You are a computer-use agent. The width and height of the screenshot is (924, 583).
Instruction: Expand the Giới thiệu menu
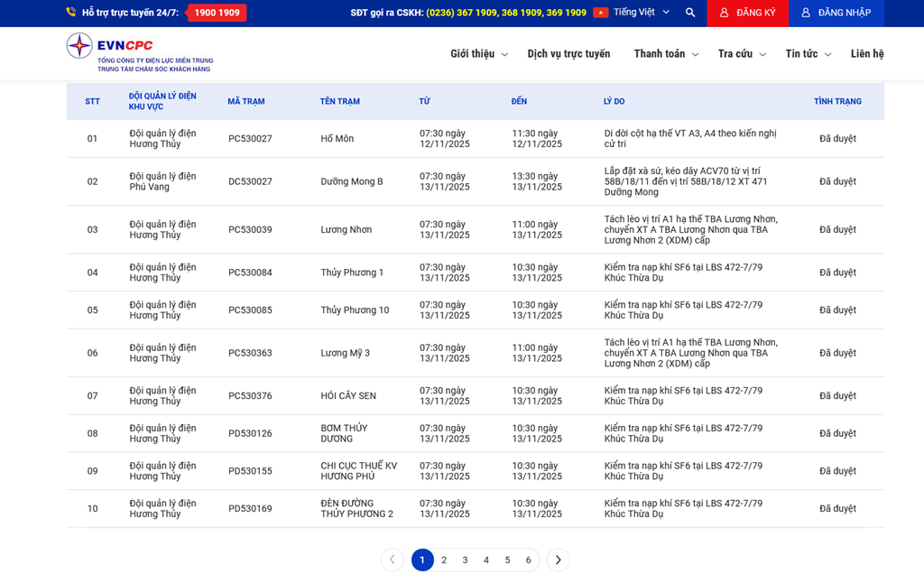point(478,54)
